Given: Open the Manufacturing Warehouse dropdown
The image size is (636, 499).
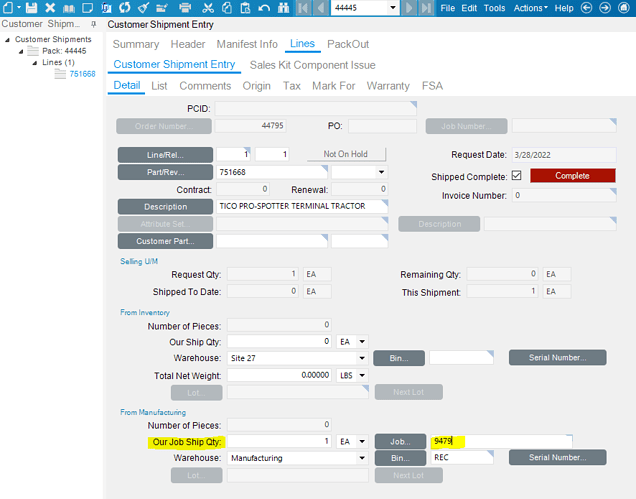Looking at the screenshot, I should 361,458.
